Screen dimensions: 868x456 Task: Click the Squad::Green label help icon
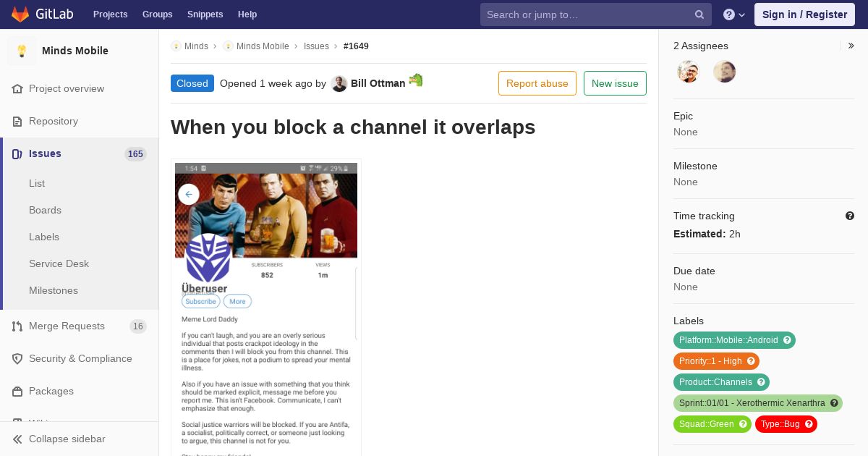(743, 424)
